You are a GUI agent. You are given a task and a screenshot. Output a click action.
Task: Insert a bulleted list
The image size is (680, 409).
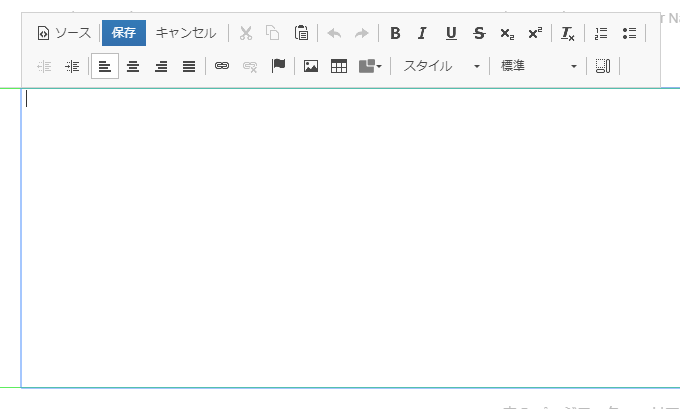pyautogui.click(x=629, y=33)
